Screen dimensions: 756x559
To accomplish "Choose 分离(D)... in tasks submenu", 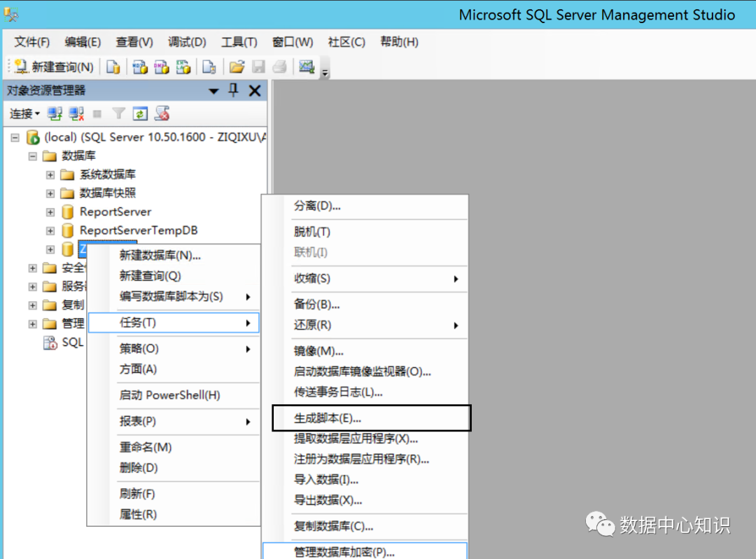I will 365,206.
